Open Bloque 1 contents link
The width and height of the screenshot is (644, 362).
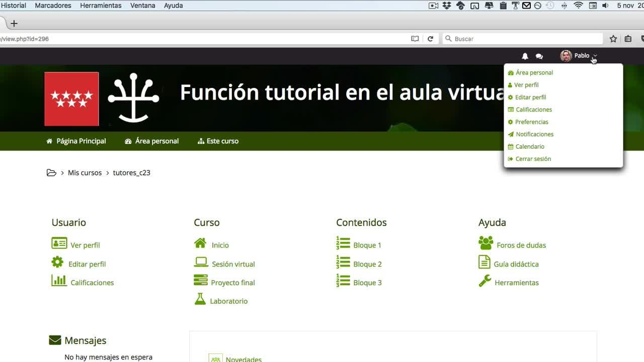(367, 245)
